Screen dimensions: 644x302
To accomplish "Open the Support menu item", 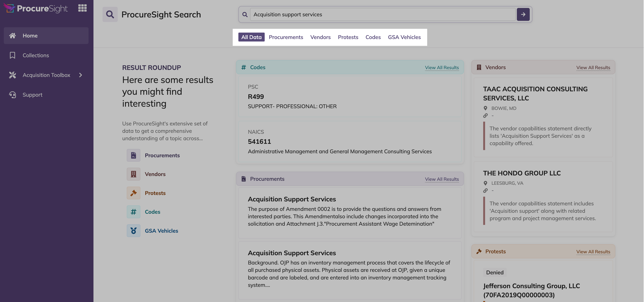I will click(46, 95).
